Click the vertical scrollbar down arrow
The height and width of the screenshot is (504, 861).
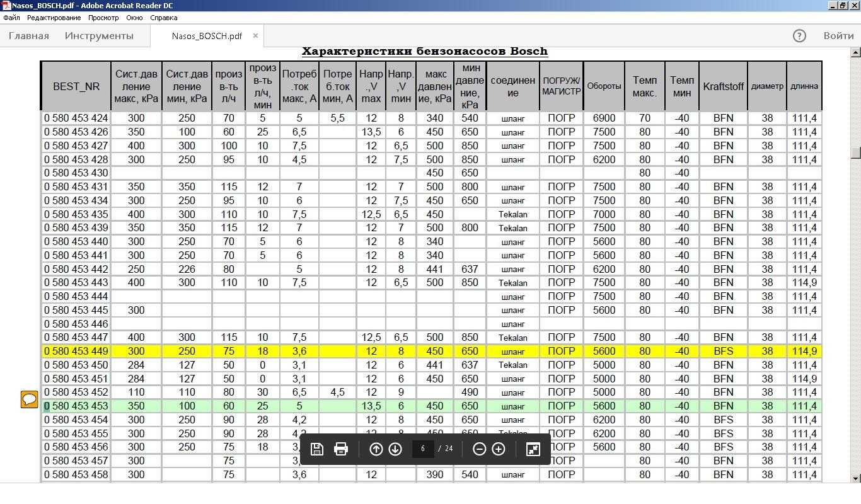click(855, 479)
